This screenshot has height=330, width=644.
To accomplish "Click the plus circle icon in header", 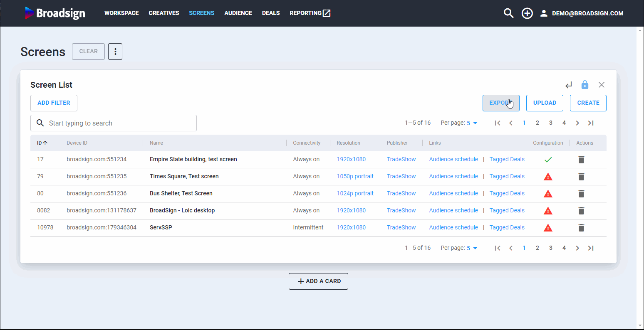I will (527, 13).
